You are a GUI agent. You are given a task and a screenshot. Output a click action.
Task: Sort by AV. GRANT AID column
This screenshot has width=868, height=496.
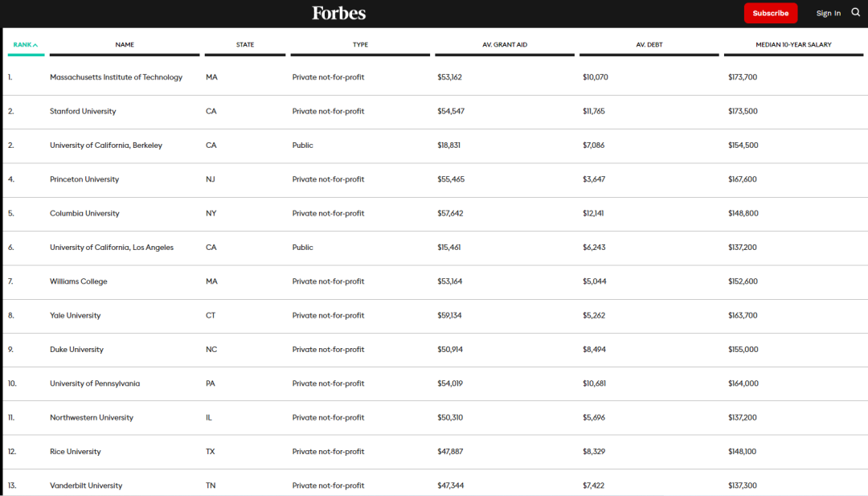[x=505, y=45]
